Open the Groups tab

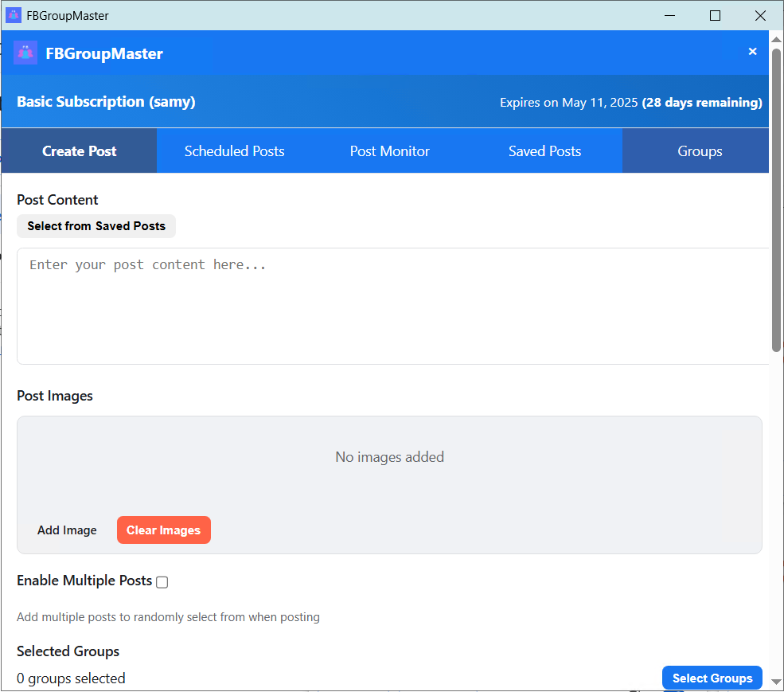coord(700,151)
